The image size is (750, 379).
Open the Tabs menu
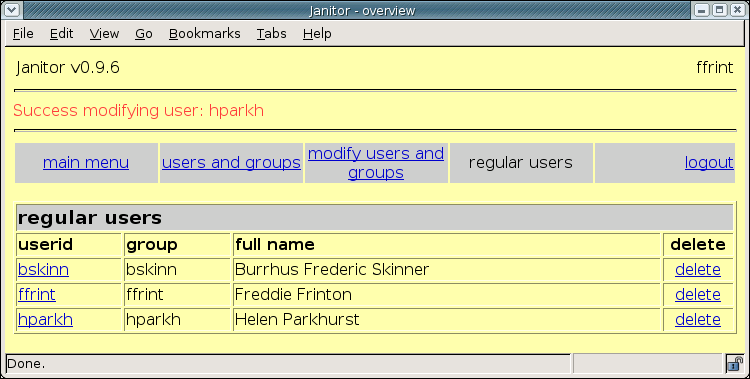point(271,33)
